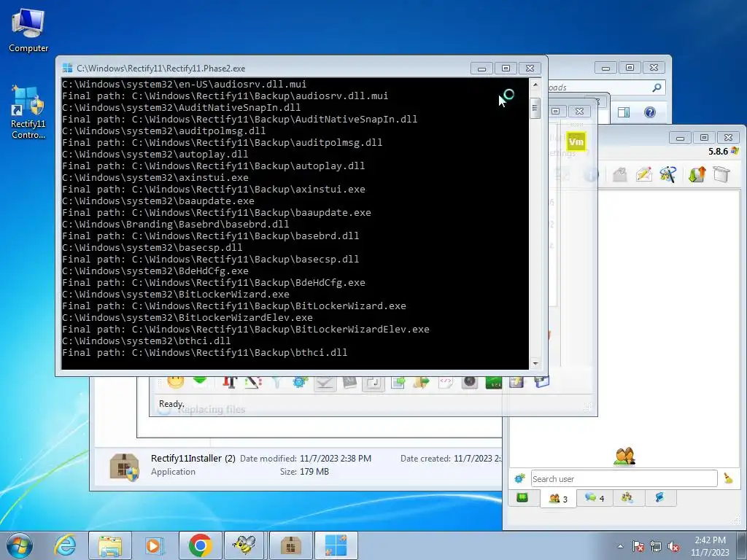The width and height of the screenshot is (747, 560).
Task: Open the tools and wrench settings icon
Action: 668,174
